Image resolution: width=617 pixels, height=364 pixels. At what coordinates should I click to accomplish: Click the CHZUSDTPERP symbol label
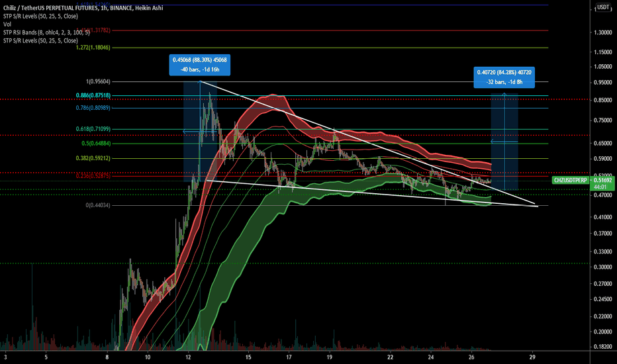point(570,180)
